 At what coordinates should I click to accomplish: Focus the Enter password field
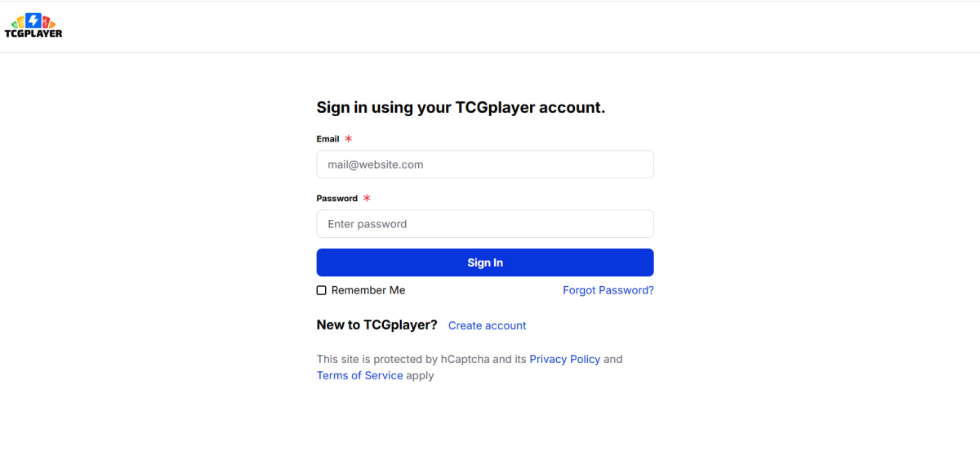tap(485, 224)
